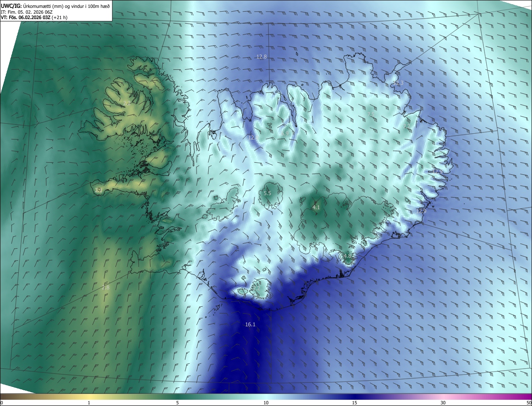The height and width of the screenshot is (406, 532).
Task: Click the 2.8 value southwest of Iceland
Action: 106,288
